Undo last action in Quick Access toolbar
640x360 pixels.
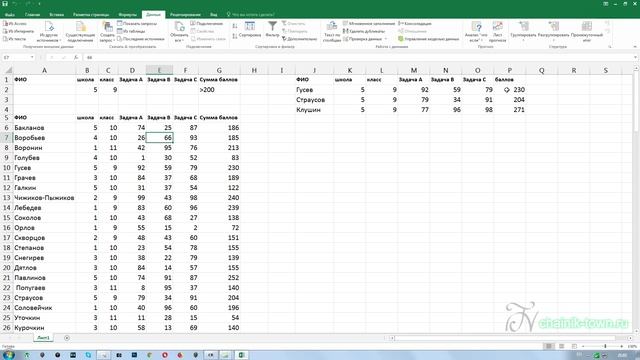16,4
